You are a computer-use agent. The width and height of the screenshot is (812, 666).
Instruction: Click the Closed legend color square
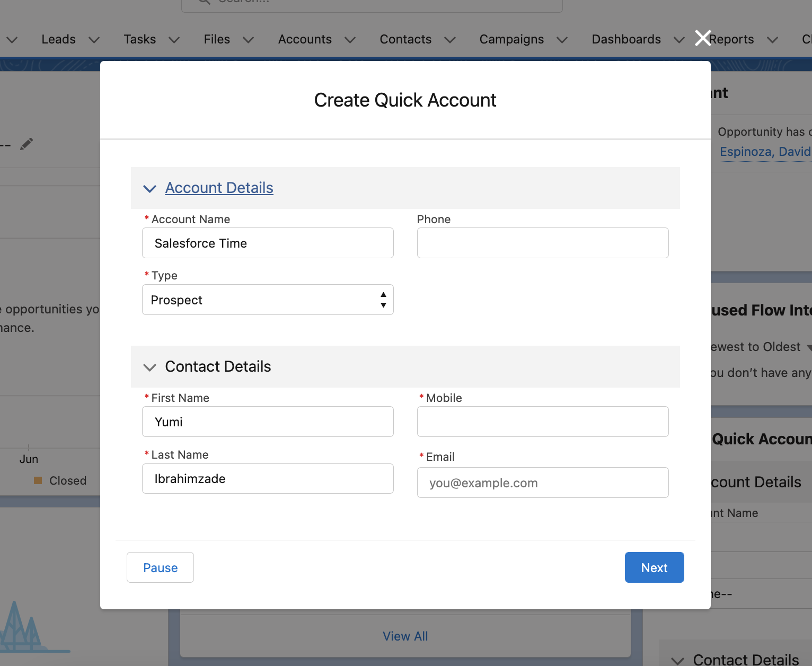tap(37, 480)
